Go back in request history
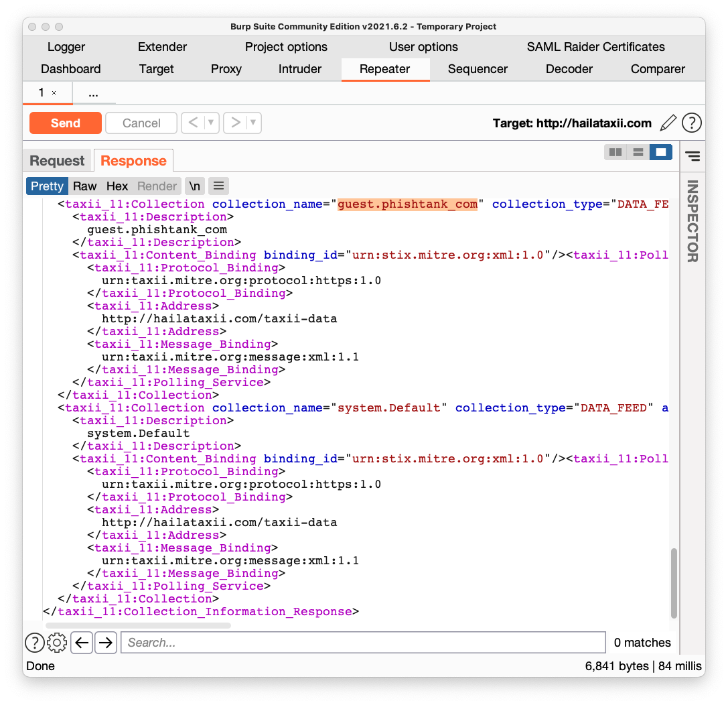 click(193, 123)
